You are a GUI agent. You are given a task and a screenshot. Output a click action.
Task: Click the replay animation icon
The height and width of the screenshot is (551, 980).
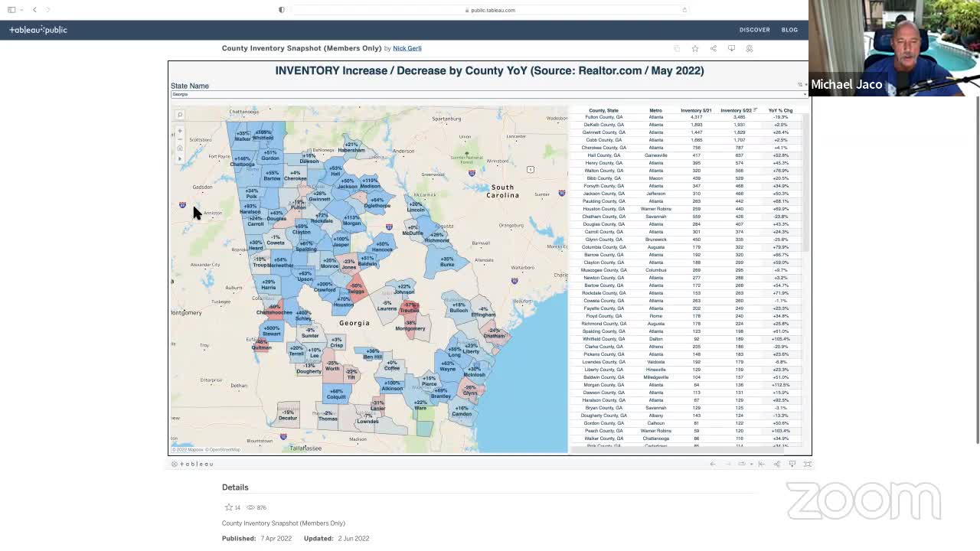coord(741,464)
